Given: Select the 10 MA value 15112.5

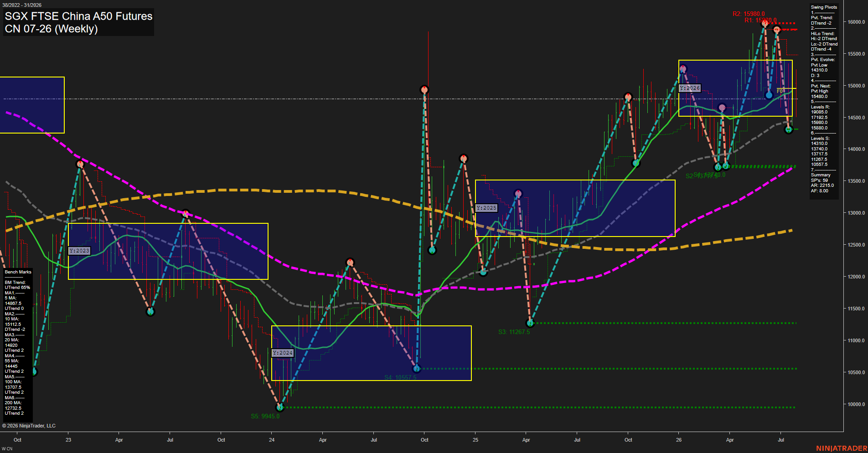Looking at the screenshot, I should click(x=13, y=324).
